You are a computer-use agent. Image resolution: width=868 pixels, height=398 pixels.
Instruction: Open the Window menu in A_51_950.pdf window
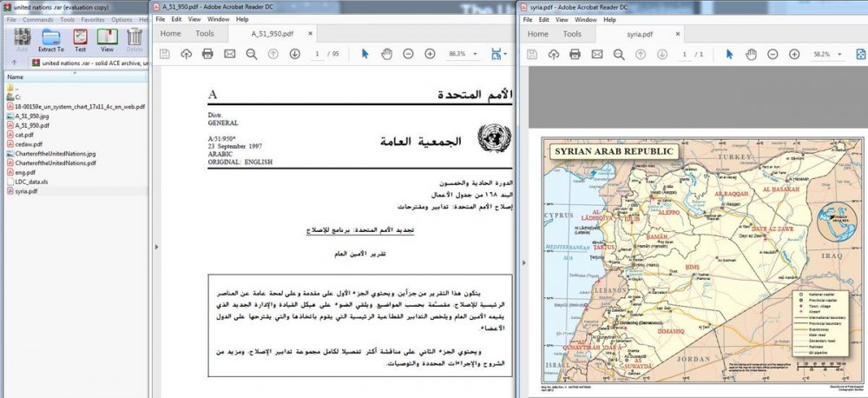(218, 19)
